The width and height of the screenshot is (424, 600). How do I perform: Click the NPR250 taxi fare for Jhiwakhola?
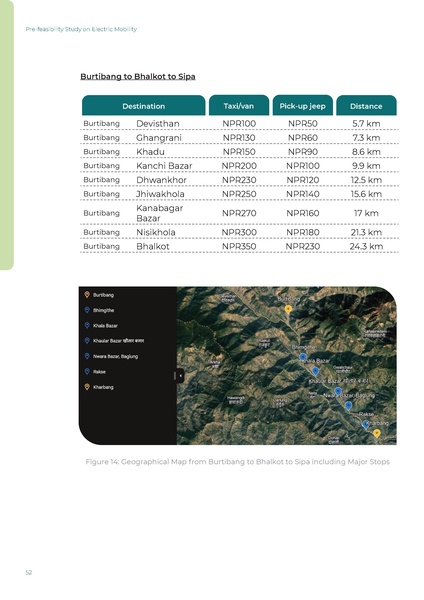click(x=239, y=194)
